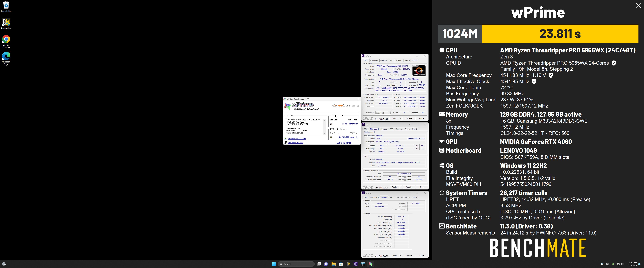Click the DRAM Frequency value 1595.7 MHz

click(401, 217)
